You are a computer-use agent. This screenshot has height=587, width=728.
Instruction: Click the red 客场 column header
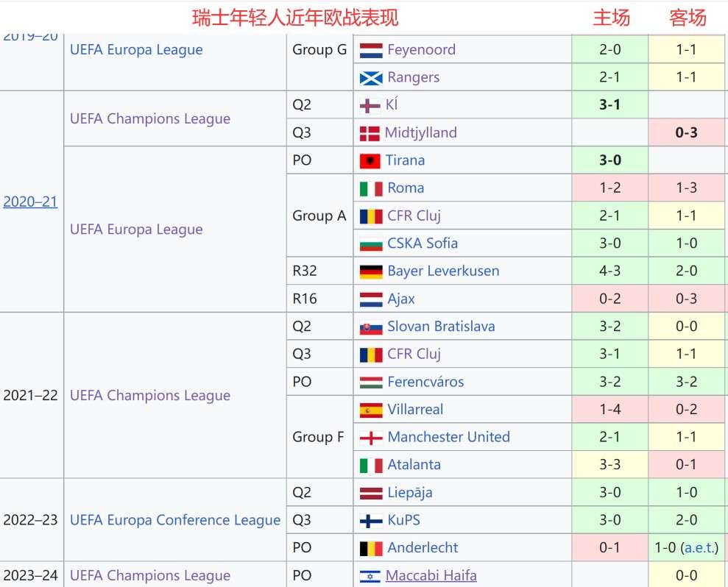[x=688, y=18]
